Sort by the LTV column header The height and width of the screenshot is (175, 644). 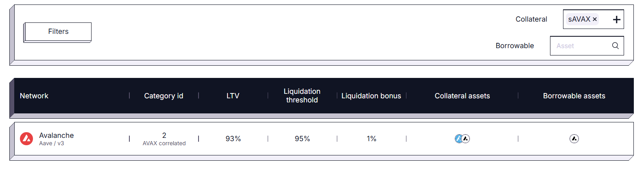point(233,96)
